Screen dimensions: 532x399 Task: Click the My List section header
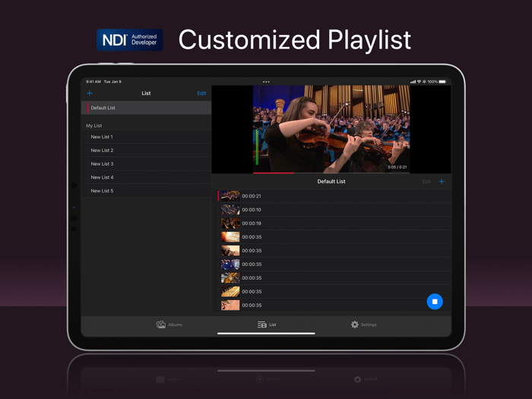(x=94, y=125)
